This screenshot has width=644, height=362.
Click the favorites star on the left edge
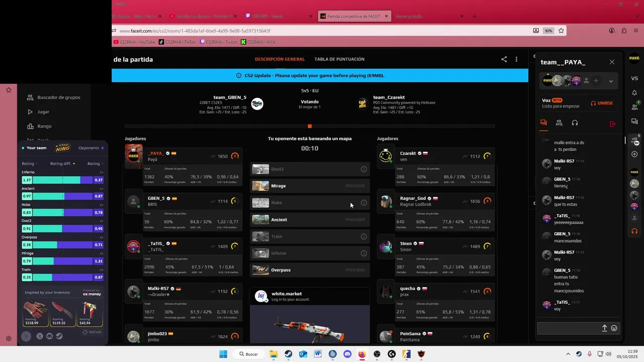coord(9,90)
